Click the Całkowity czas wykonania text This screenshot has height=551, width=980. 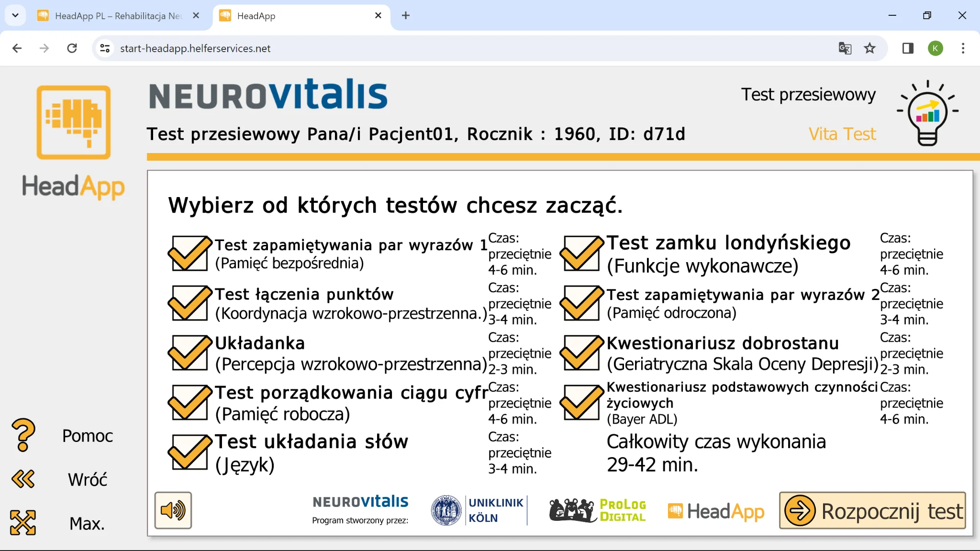716,441
